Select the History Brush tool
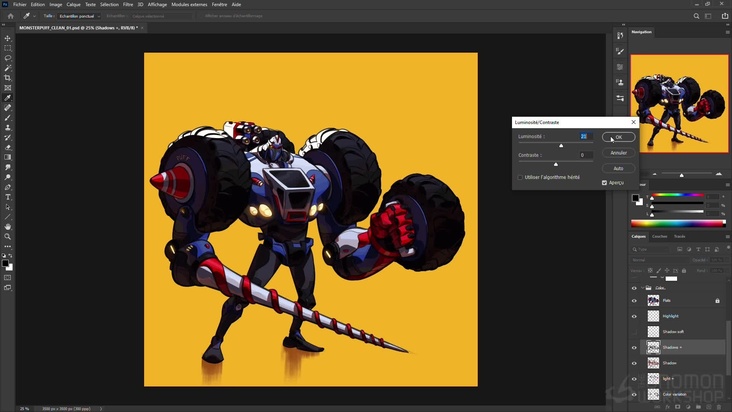This screenshot has height=412, width=732. click(x=7, y=138)
